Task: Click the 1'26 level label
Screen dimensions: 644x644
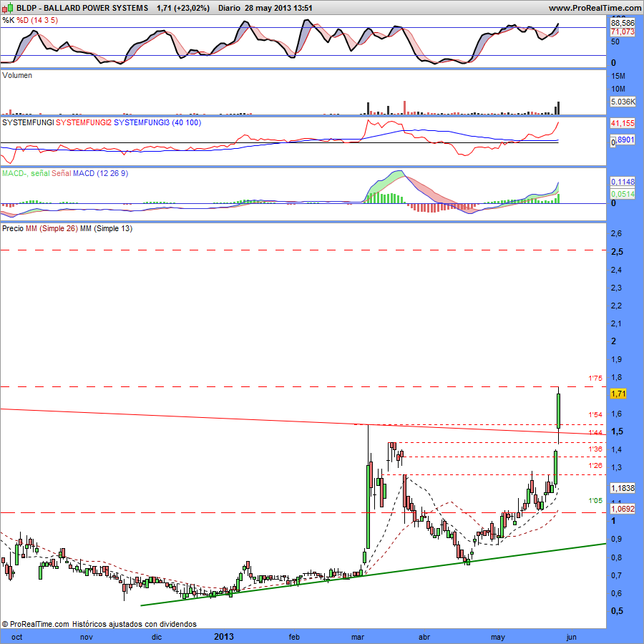Action: coord(595,465)
